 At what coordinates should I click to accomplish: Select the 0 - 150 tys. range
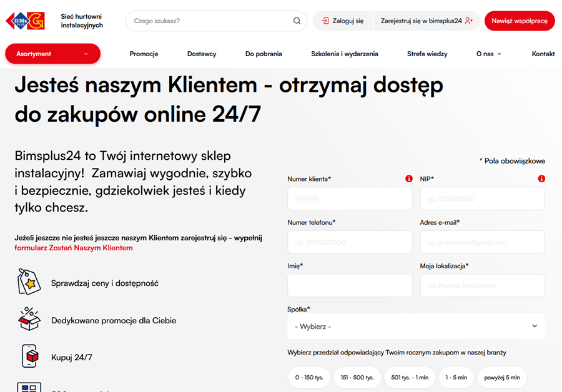point(309,377)
